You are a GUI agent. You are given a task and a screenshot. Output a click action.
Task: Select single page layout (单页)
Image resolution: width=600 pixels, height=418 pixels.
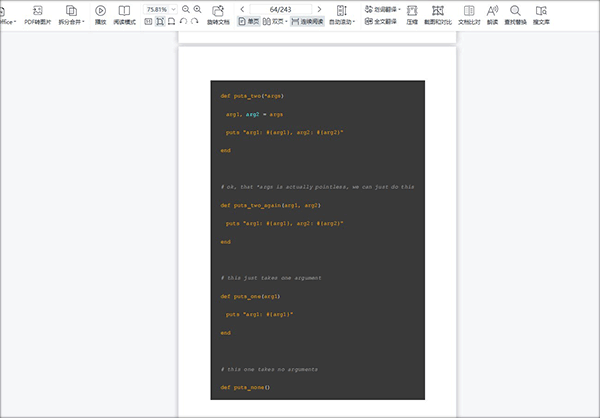tap(248, 21)
